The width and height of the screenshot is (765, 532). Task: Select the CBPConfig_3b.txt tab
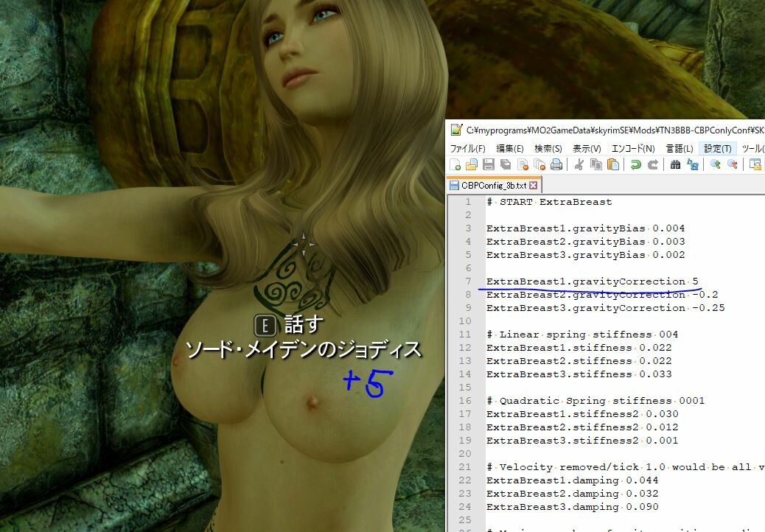click(x=494, y=185)
